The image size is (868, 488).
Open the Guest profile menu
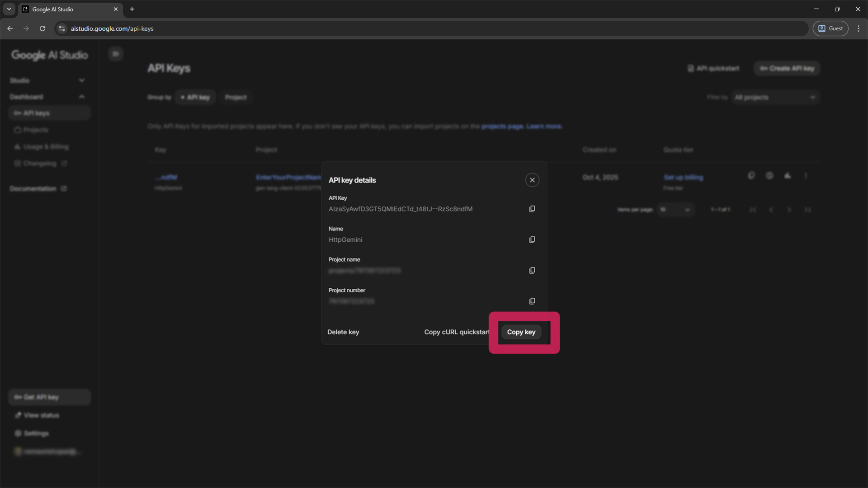coord(830,28)
